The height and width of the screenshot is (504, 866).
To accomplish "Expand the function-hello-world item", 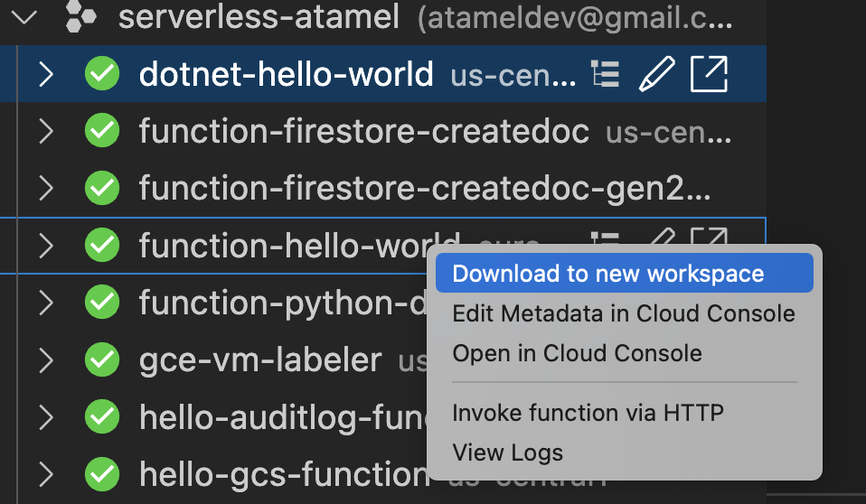I will [46, 246].
